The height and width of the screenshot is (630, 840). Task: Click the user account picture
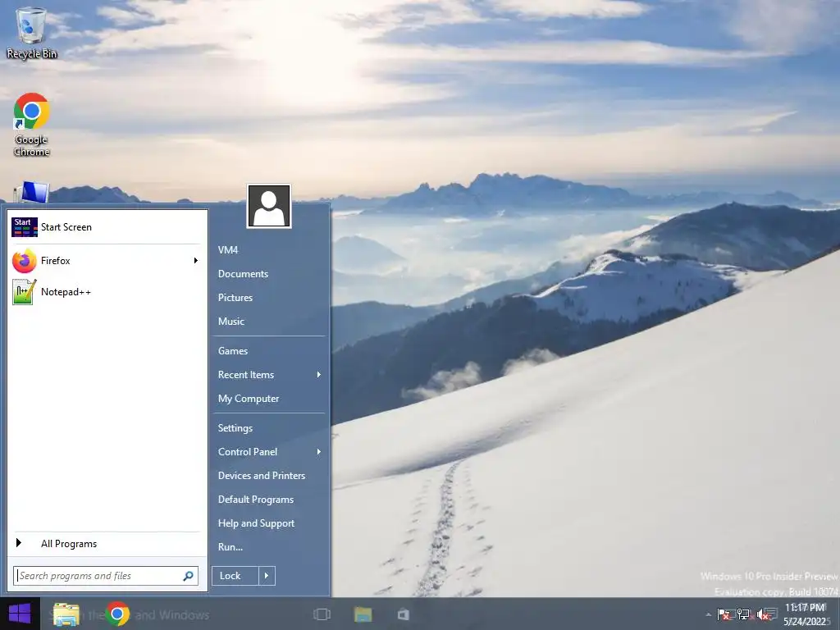[x=269, y=206]
